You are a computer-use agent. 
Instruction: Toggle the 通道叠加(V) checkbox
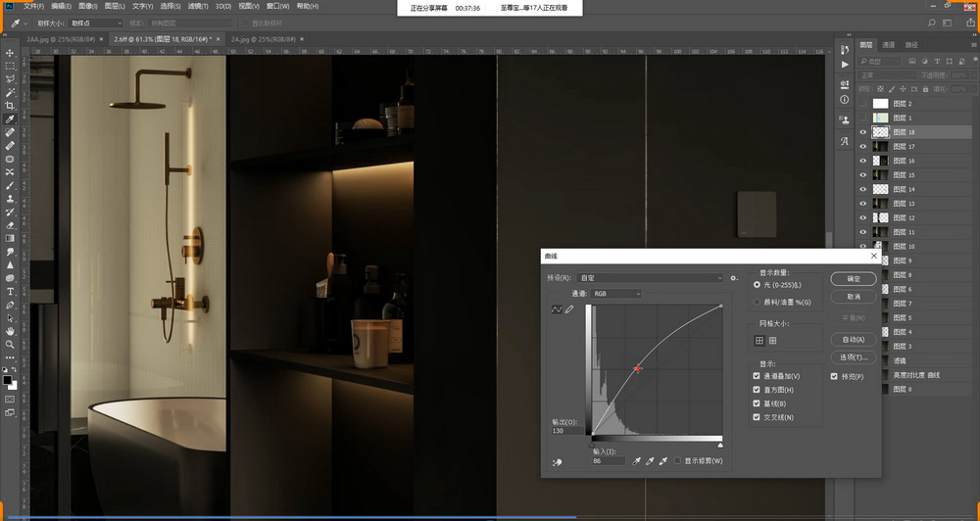click(x=757, y=376)
